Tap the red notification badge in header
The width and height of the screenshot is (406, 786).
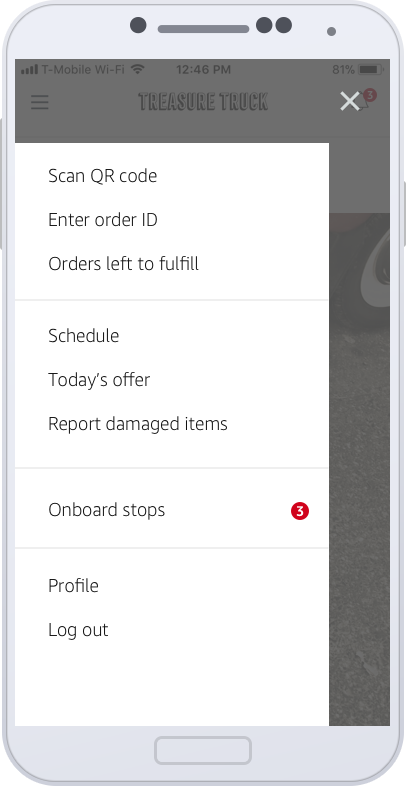[x=370, y=95]
